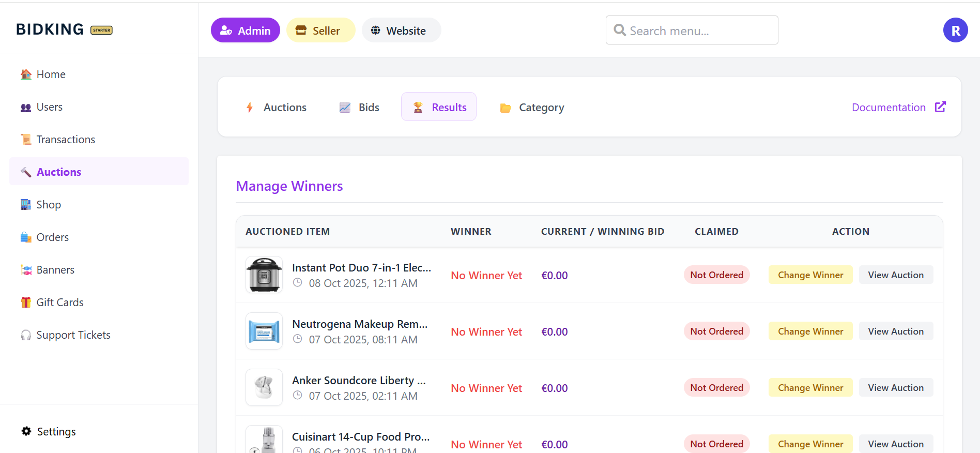Click the Support Tickets headset icon
980x453 pixels.
(26, 335)
